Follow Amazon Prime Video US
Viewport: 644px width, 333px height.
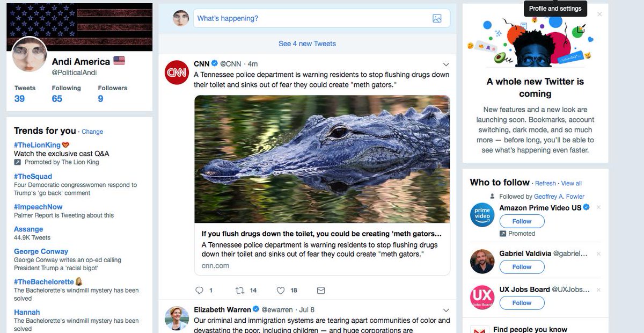tap(522, 221)
